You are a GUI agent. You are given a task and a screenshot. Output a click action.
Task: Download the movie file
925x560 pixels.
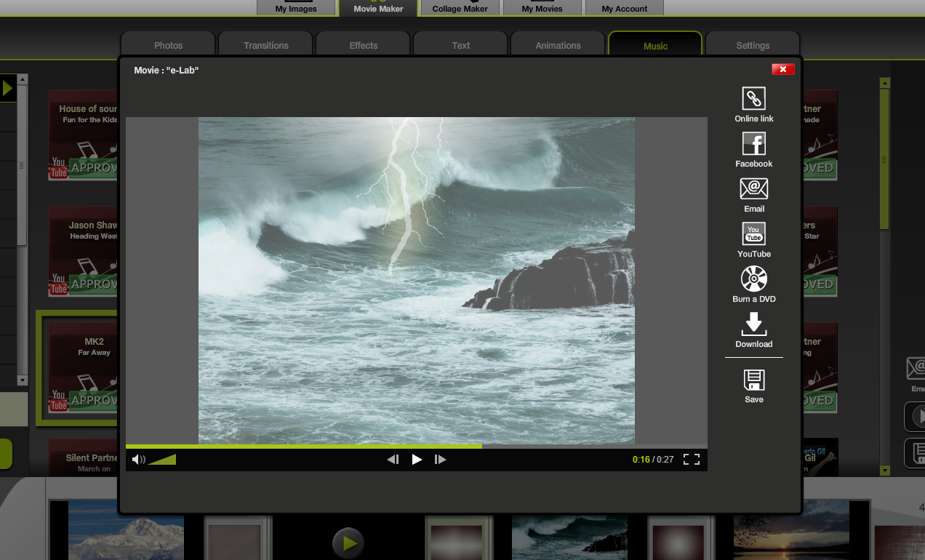click(753, 324)
